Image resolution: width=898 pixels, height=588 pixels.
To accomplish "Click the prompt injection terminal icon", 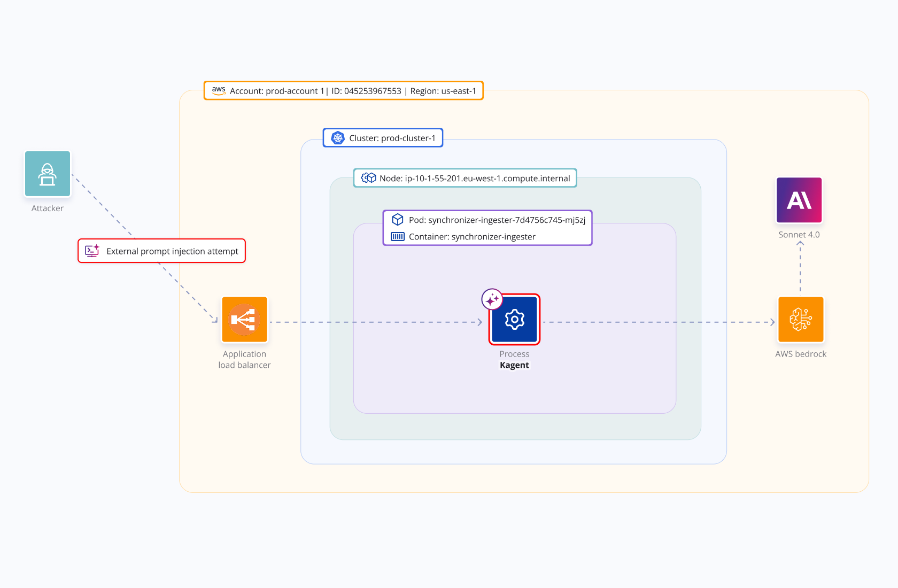I will point(92,251).
